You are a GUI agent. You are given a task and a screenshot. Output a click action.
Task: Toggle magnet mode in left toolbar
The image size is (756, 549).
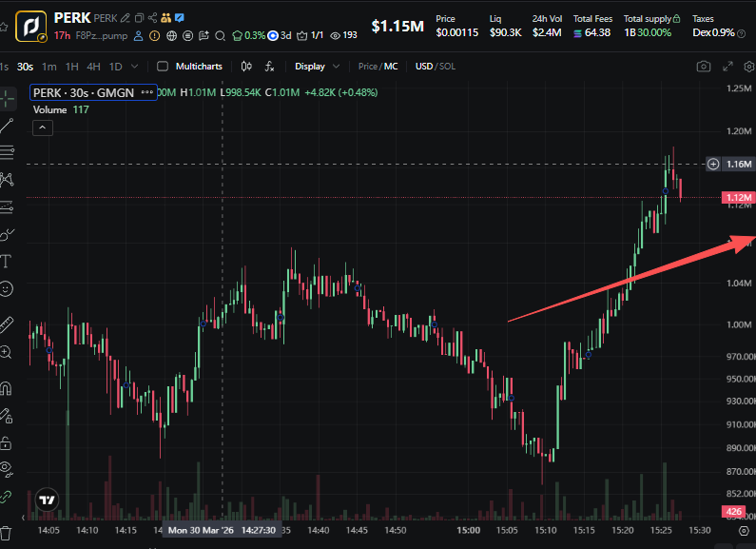[x=6, y=388]
